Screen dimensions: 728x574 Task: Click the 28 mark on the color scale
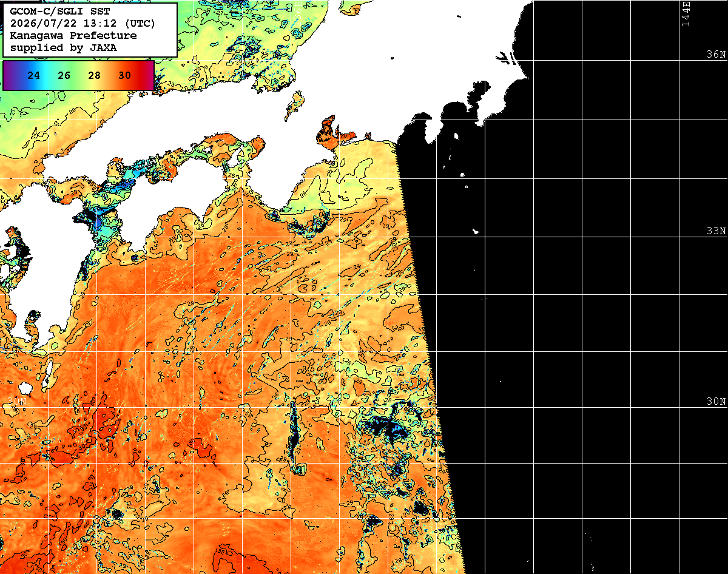[x=94, y=75]
